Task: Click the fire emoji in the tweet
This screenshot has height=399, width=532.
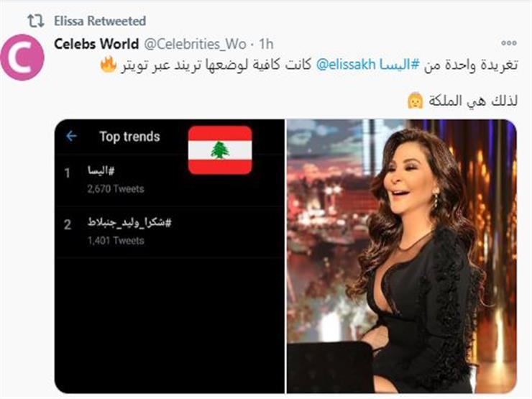Action: (x=108, y=65)
